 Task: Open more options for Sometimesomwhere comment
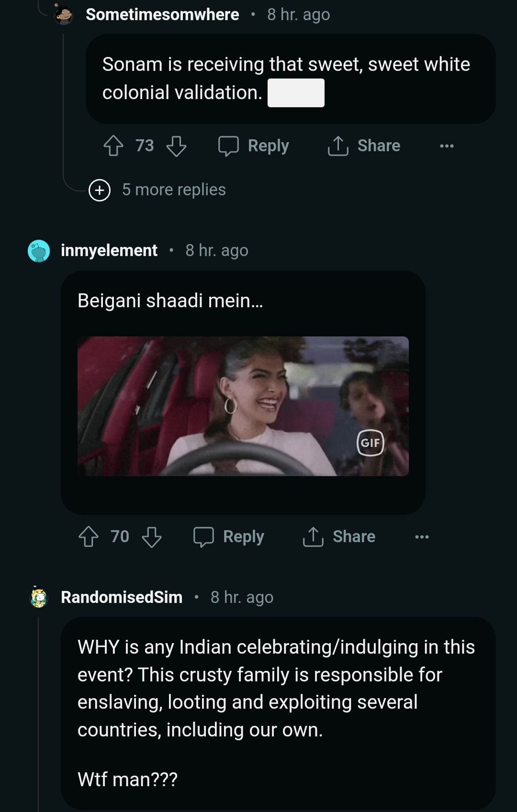coord(447,145)
